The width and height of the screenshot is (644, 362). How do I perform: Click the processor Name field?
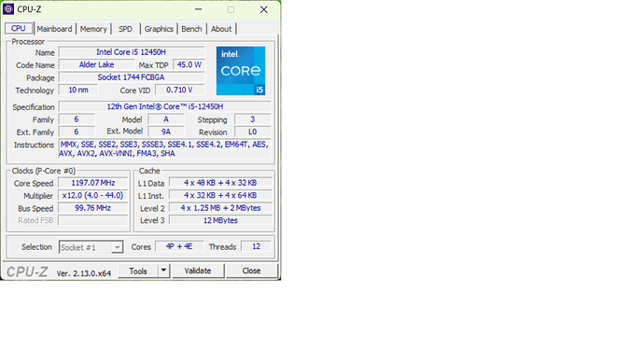pos(132,52)
